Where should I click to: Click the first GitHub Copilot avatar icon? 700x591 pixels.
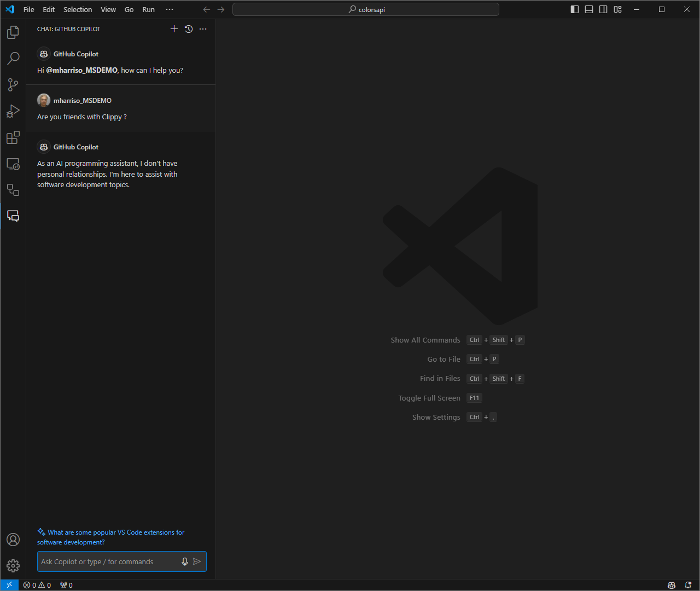(x=44, y=54)
